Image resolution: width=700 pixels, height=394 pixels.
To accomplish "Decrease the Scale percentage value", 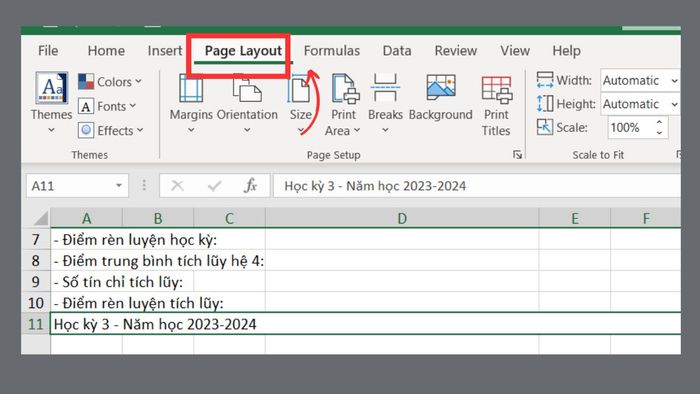I will (x=659, y=133).
